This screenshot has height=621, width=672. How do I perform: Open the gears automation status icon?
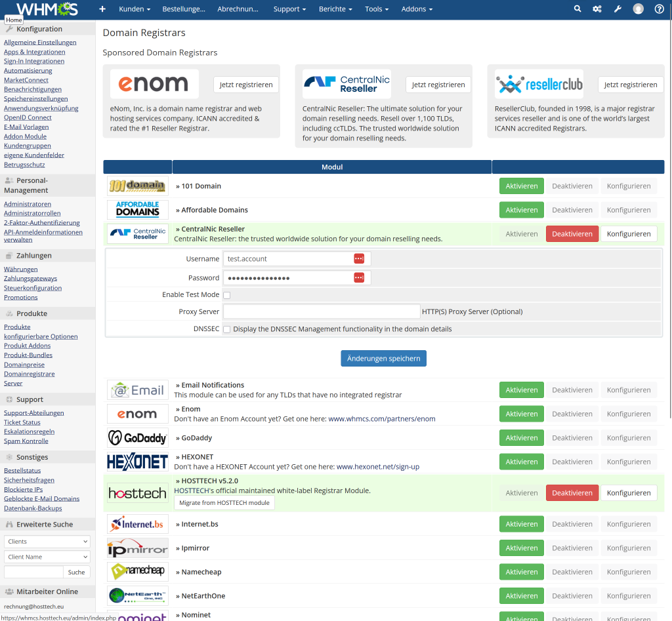coord(597,9)
